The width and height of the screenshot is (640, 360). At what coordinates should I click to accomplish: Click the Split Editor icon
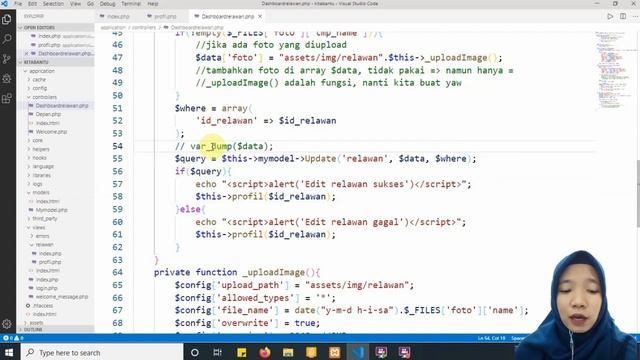[x=623, y=16]
